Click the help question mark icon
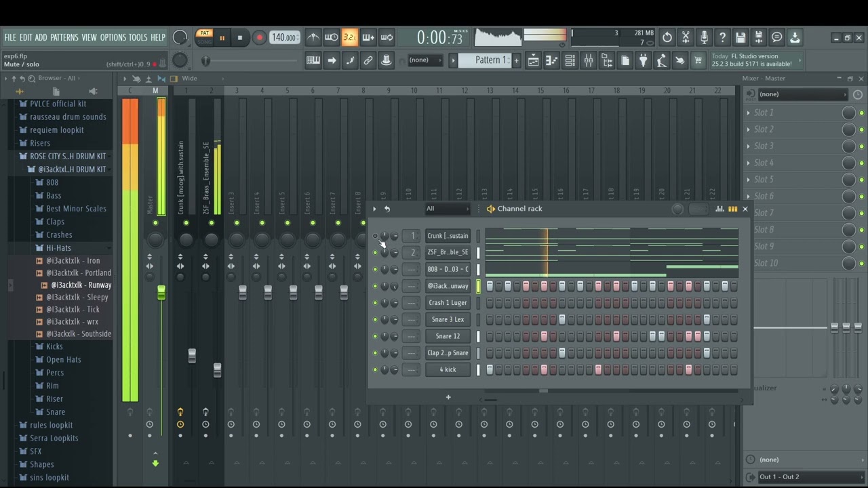This screenshot has height=488, width=868. coord(722,37)
